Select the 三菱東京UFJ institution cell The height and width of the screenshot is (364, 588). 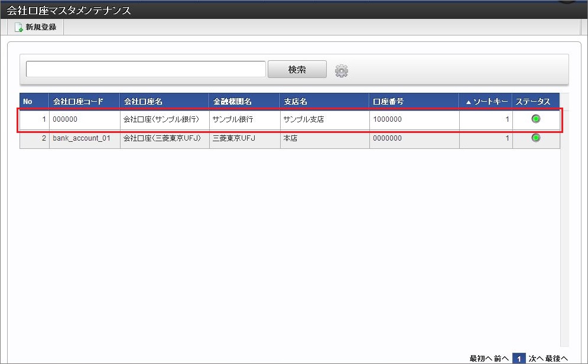click(x=245, y=138)
